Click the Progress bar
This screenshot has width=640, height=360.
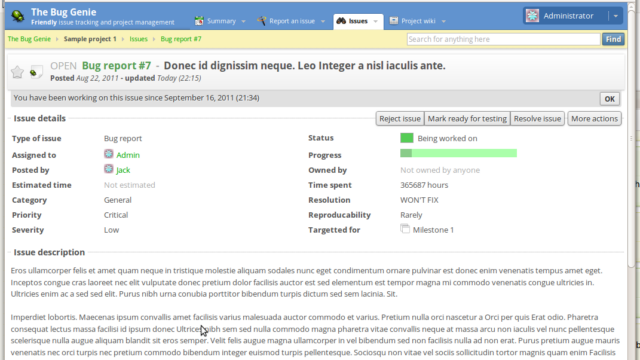tap(458, 153)
